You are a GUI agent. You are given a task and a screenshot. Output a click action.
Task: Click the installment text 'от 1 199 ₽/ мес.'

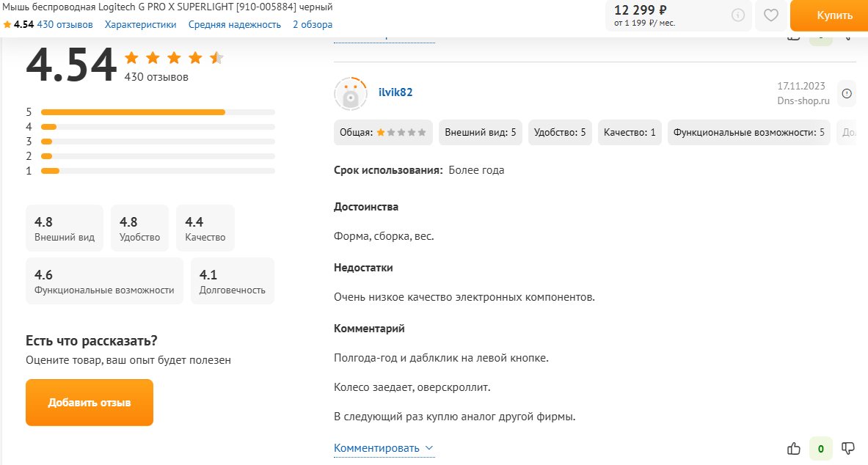(x=644, y=23)
